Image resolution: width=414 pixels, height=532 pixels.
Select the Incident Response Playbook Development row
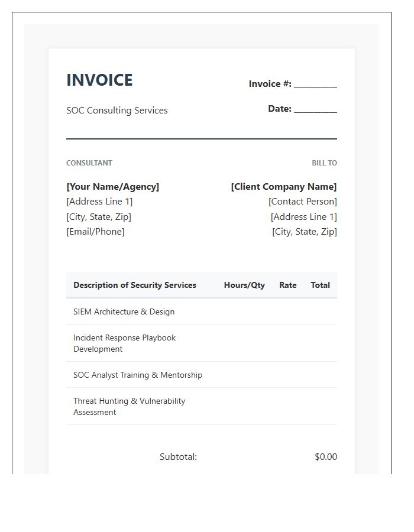coord(202,343)
